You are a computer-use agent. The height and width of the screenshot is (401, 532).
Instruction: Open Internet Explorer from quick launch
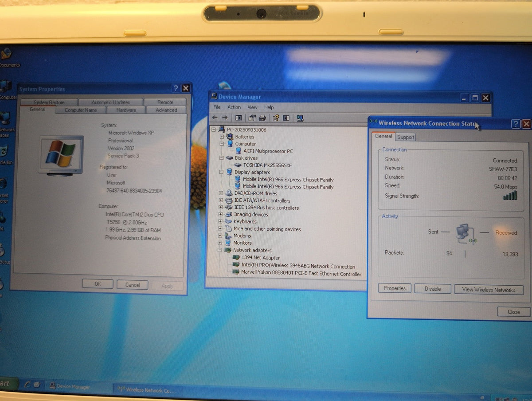coord(27,385)
